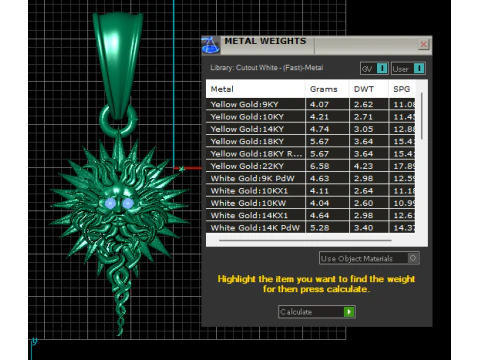This screenshot has height=360, width=480.
Task: Select the White Gold:10KX1 row
Action: click(310, 191)
